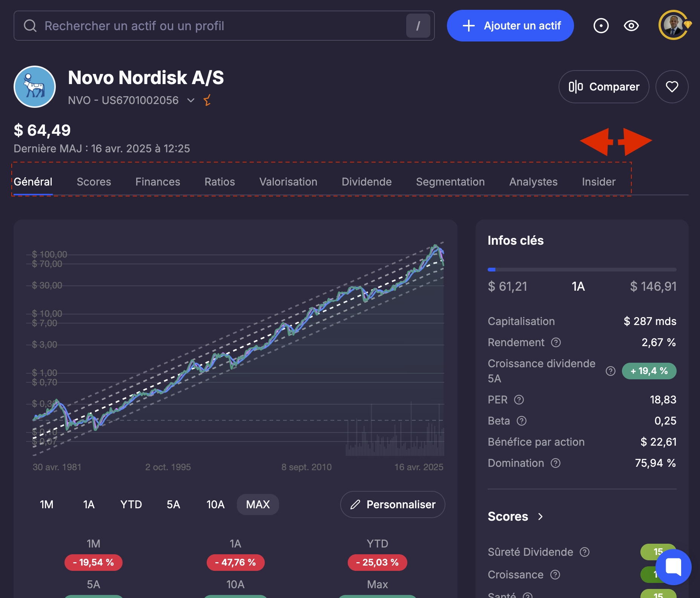Open the Ratios tab
Image resolution: width=700 pixels, height=598 pixels.
point(220,182)
